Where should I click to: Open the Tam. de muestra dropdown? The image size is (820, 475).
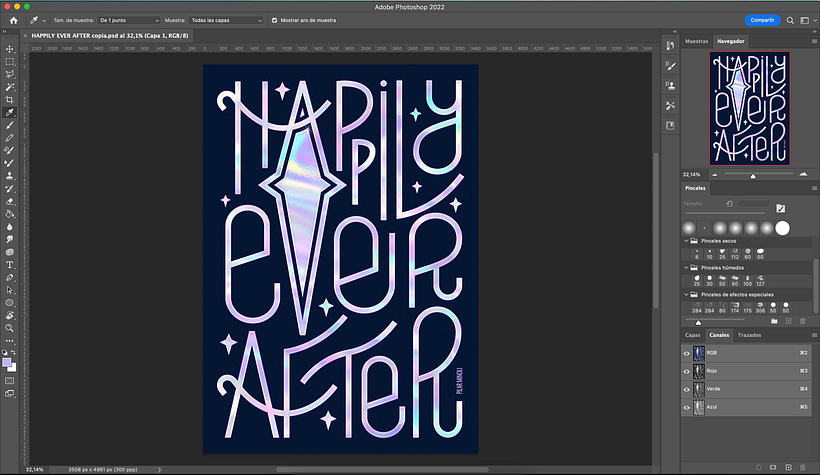129,20
